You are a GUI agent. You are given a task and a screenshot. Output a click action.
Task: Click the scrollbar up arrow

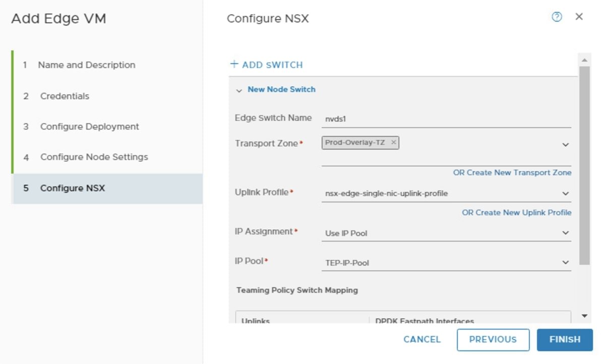585,59
